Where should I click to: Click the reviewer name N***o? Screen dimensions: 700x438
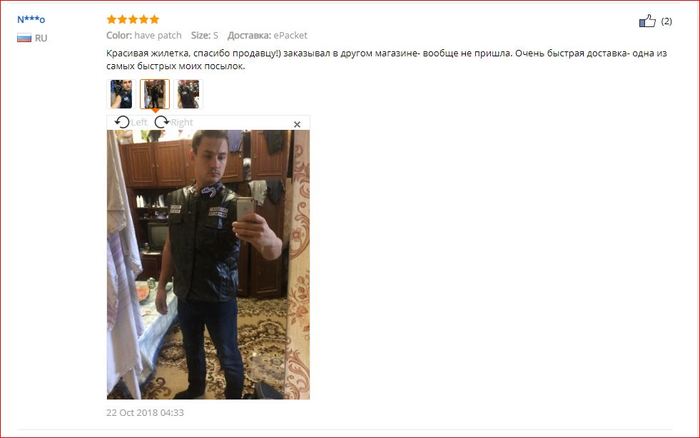(x=31, y=20)
